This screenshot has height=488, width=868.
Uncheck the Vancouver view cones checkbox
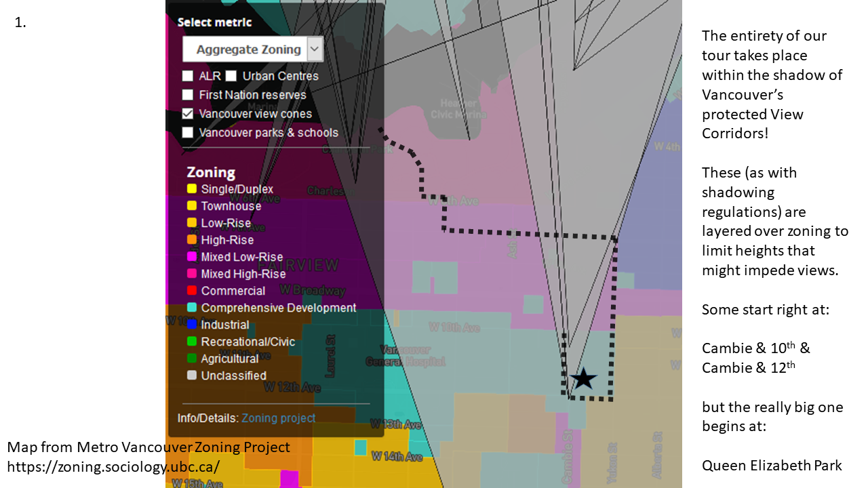pos(188,114)
